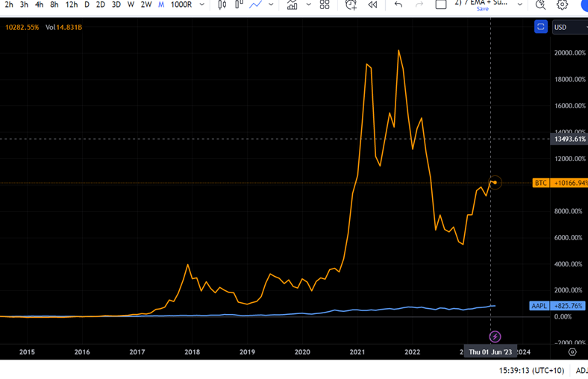Click the purple lightning event marker
This screenshot has width=588, height=379.
click(x=495, y=336)
